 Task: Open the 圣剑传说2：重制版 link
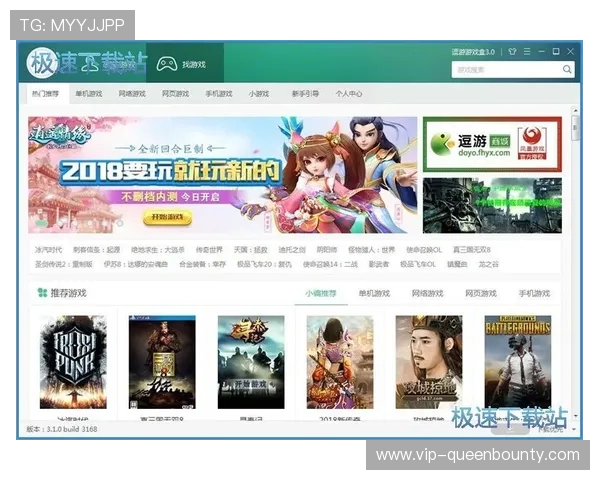tap(64, 264)
